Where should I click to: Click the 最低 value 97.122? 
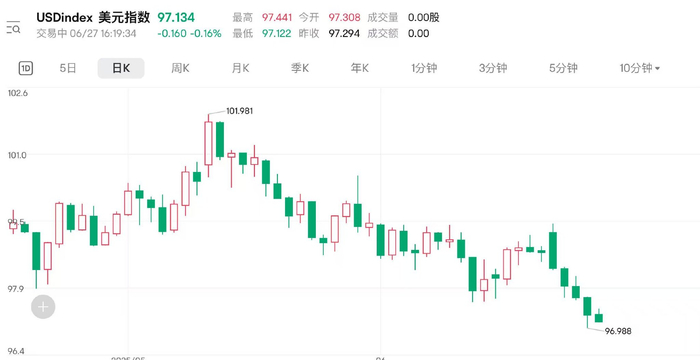point(277,33)
